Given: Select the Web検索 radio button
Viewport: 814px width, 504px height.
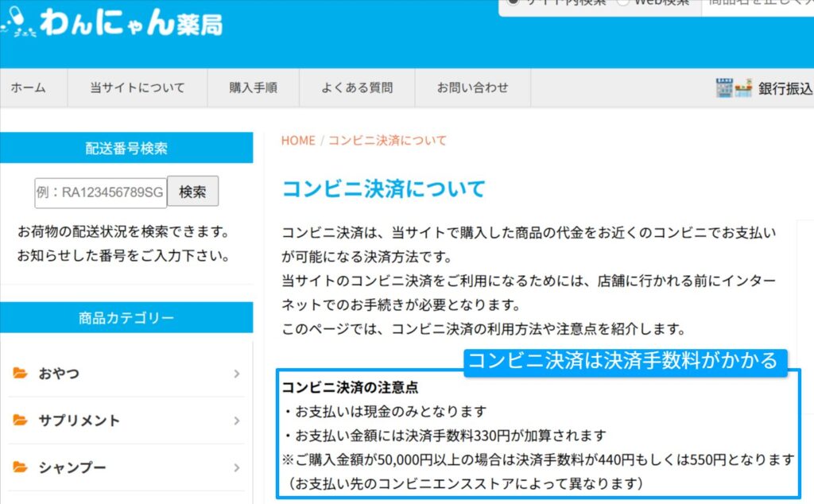Looking at the screenshot, I should click(x=622, y=2).
